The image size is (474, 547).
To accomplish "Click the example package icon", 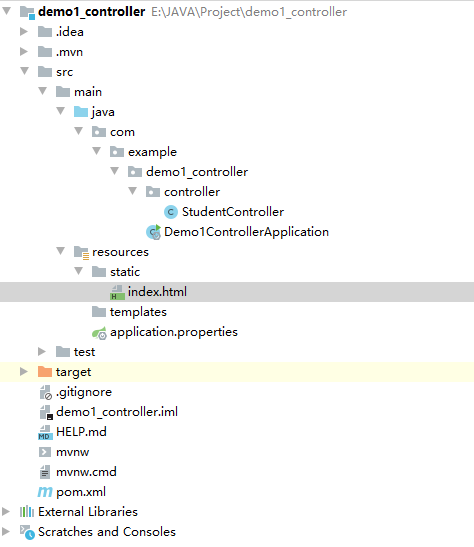I will 117,152.
